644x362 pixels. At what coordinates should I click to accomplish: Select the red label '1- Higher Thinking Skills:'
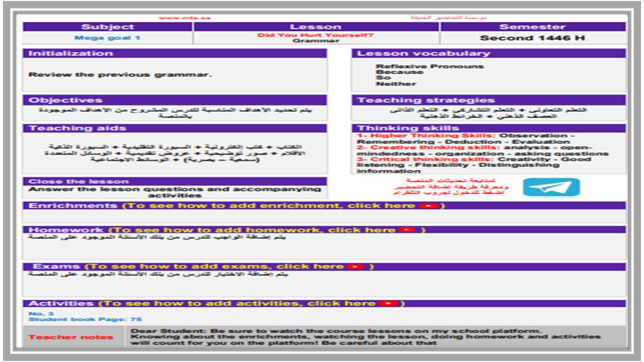click(427, 136)
